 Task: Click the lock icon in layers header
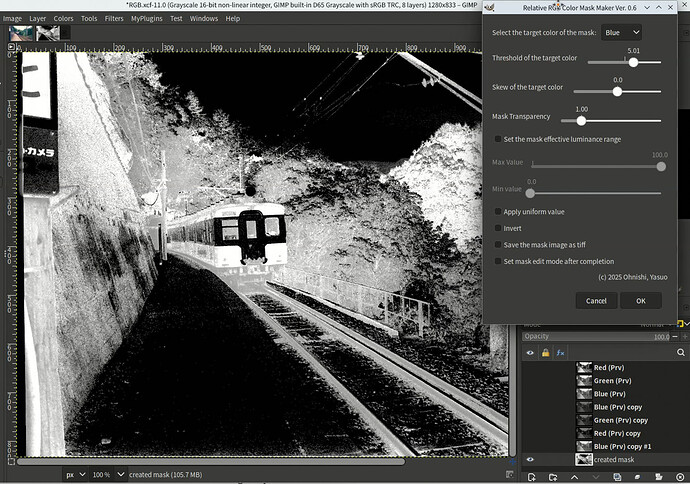click(545, 353)
